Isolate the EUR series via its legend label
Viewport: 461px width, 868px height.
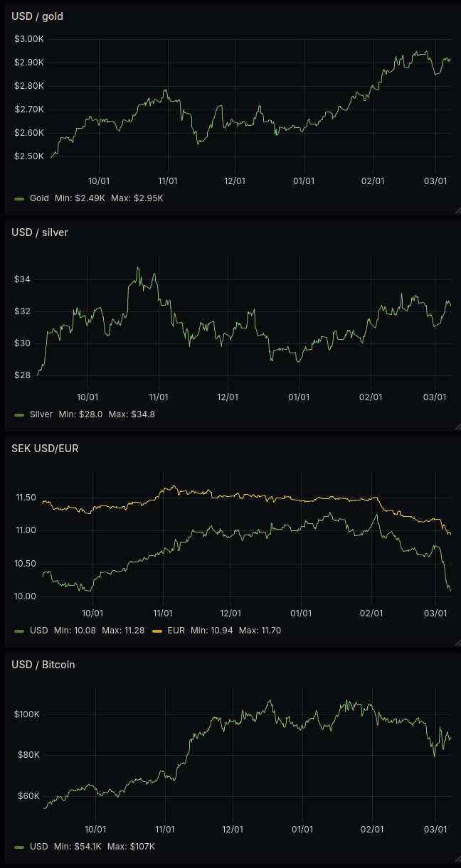[176, 630]
